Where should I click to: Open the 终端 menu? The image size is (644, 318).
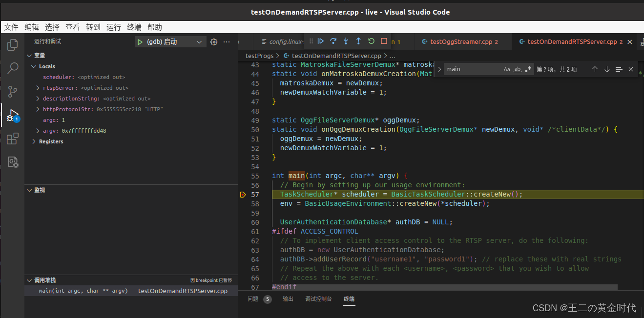click(134, 27)
